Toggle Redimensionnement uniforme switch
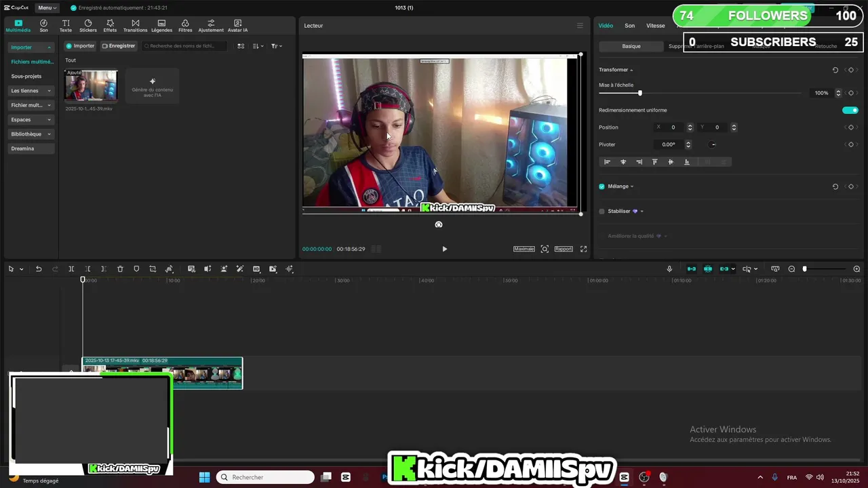Image resolution: width=868 pixels, height=488 pixels. click(x=850, y=110)
